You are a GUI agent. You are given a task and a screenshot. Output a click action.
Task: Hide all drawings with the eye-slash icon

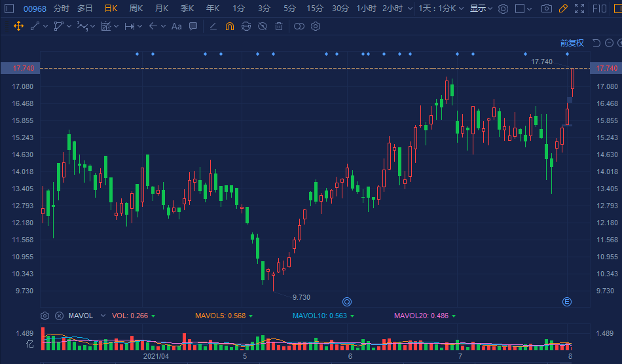262,26
